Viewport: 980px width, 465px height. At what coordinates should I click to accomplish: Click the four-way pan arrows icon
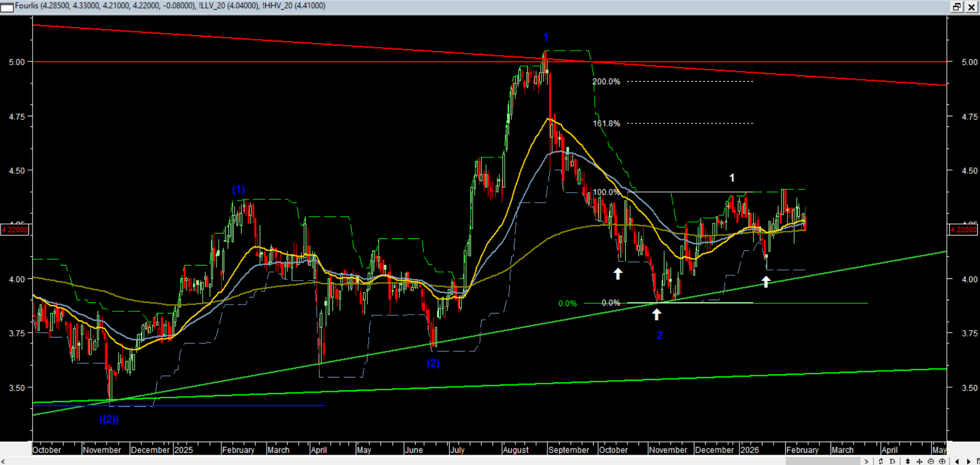(919, 461)
